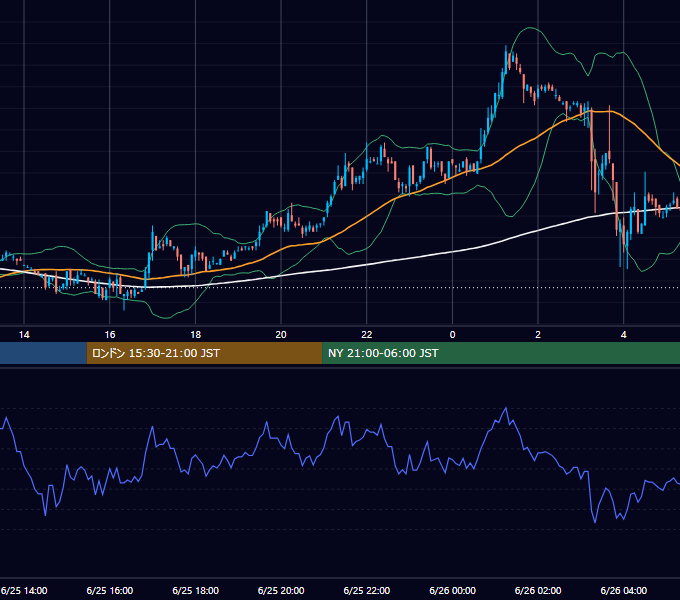Click the hour label 18 on the price chart axis

point(196,335)
